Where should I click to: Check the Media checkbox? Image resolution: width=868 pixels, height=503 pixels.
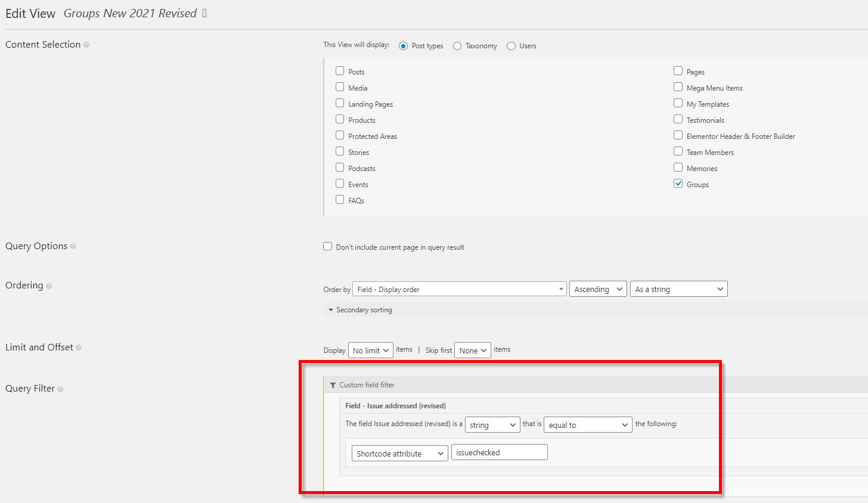[340, 87]
